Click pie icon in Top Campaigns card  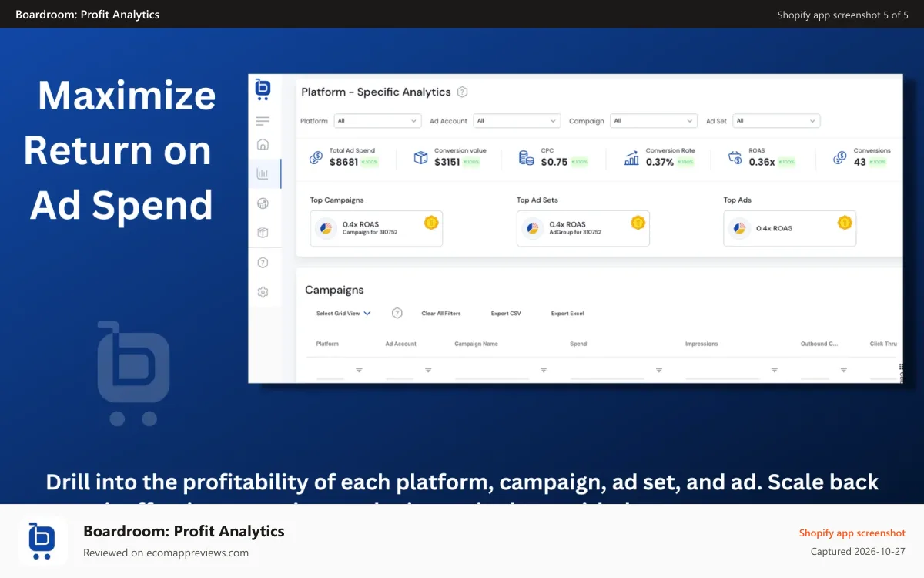coord(325,229)
